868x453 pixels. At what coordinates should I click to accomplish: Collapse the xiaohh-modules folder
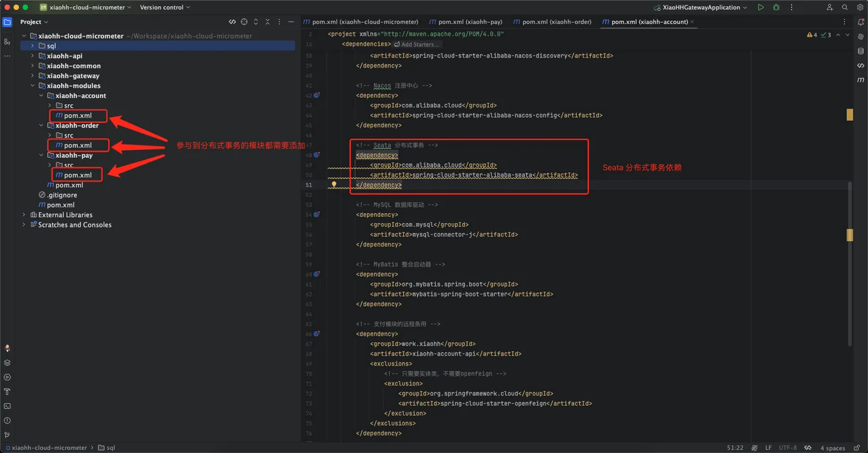point(33,86)
